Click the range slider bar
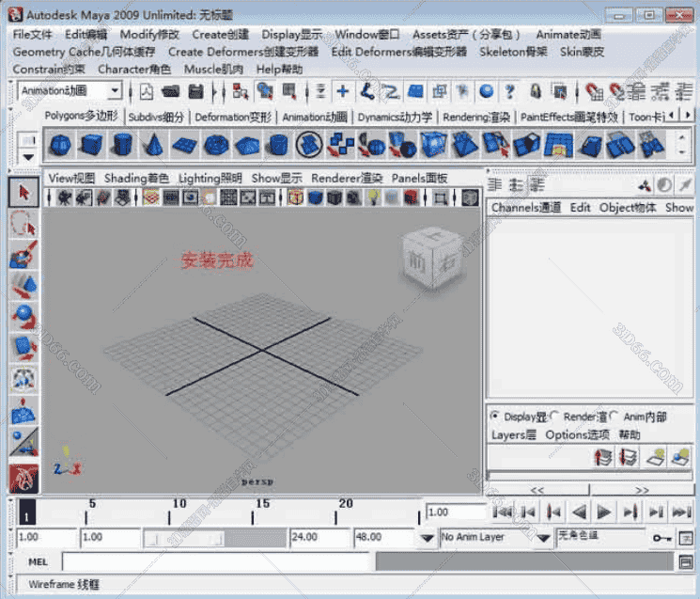Screen dimensions: 700x599 pyautogui.click(x=214, y=538)
